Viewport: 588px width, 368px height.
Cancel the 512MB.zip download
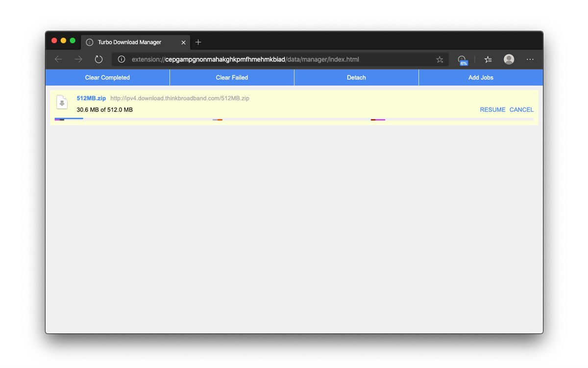[521, 110]
